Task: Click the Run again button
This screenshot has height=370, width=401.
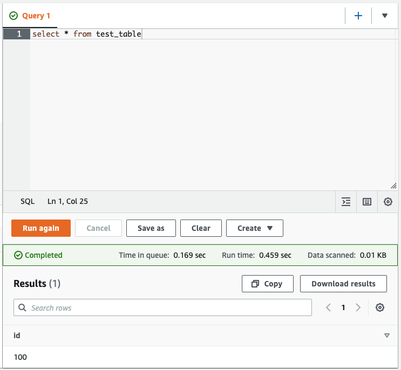Action: click(x=41, y=228)
